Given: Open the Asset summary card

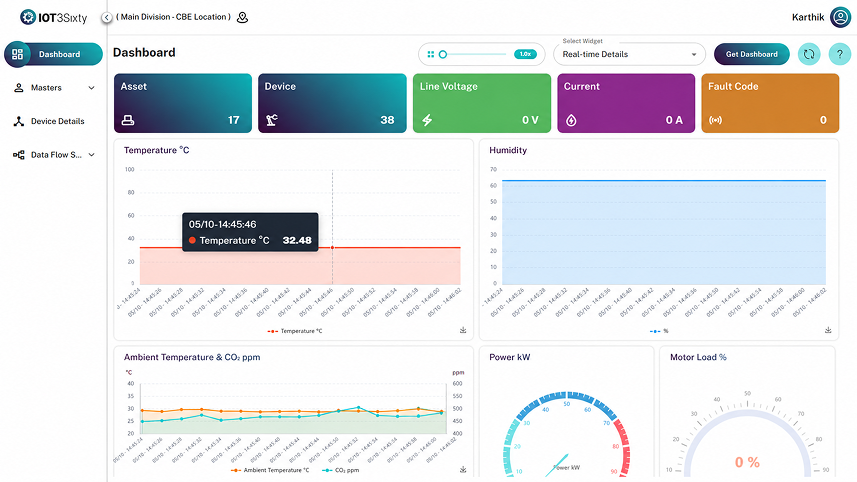Looking at the screenshot, I should 183,103.
